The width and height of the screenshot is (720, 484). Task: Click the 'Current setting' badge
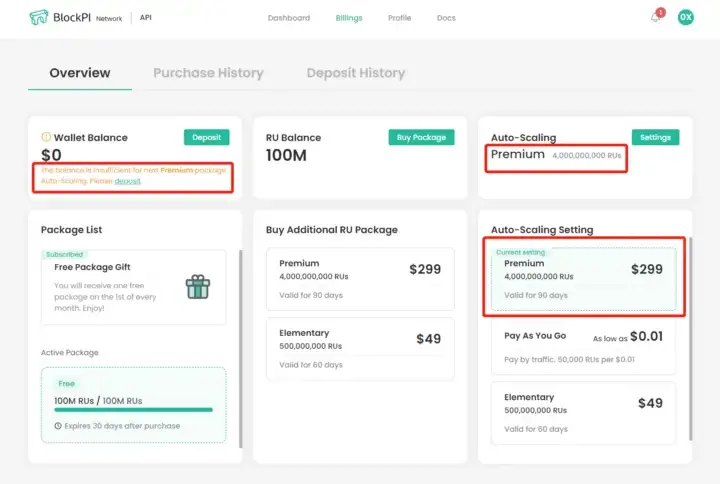(x=520, y=252)
